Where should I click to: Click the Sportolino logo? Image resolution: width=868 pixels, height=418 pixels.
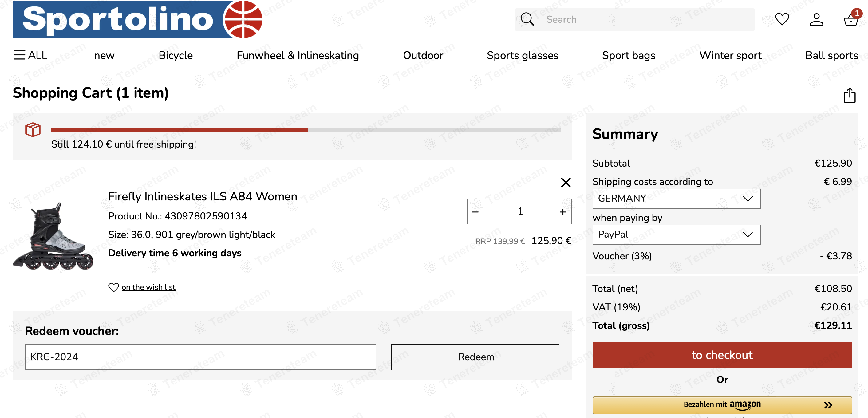click(x=137, y=20)
